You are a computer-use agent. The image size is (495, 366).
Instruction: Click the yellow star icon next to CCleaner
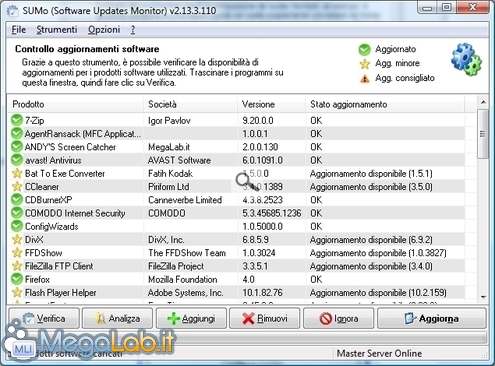(17, 186)
